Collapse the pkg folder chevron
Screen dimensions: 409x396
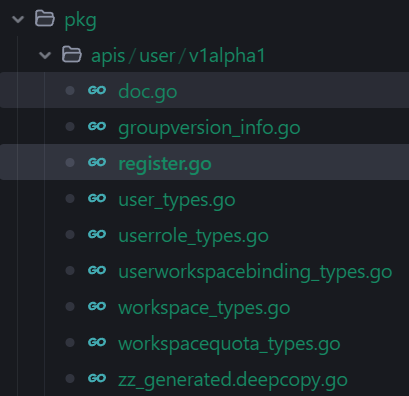click(x=18, y=19)
